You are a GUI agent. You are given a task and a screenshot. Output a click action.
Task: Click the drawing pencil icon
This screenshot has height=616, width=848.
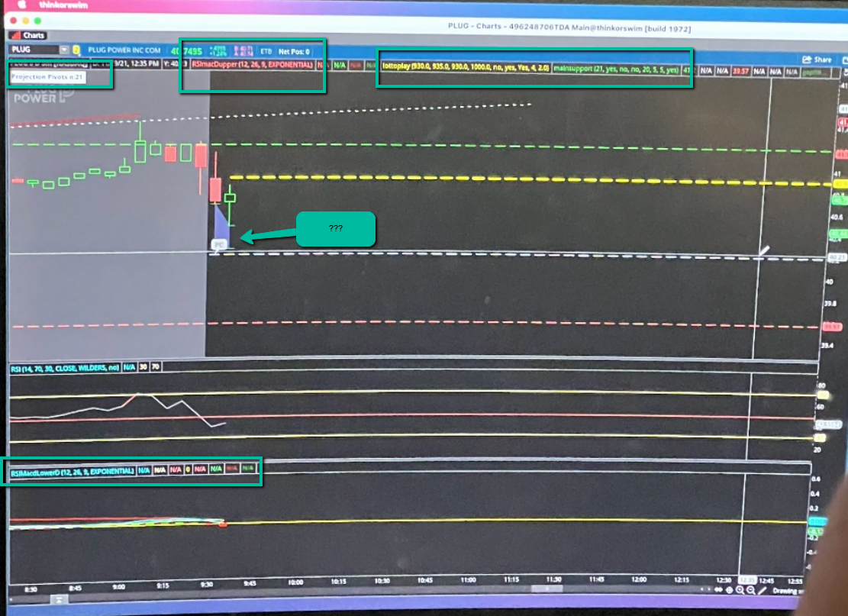pyautogui.click(x=762, y=591)
